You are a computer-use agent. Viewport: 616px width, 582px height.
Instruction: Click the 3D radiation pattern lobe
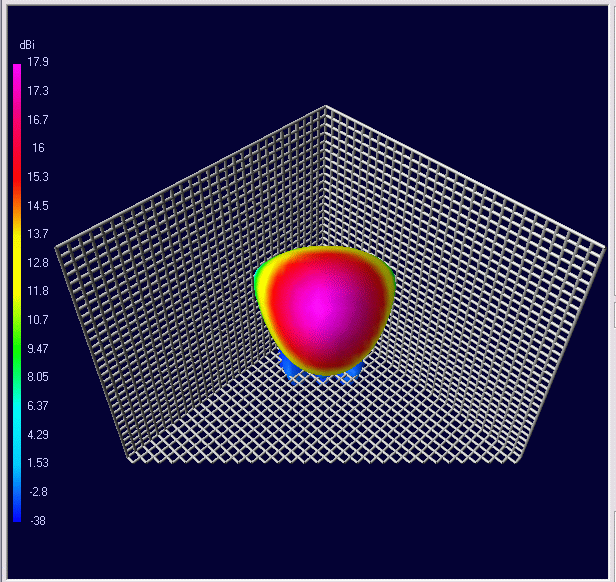324,310
